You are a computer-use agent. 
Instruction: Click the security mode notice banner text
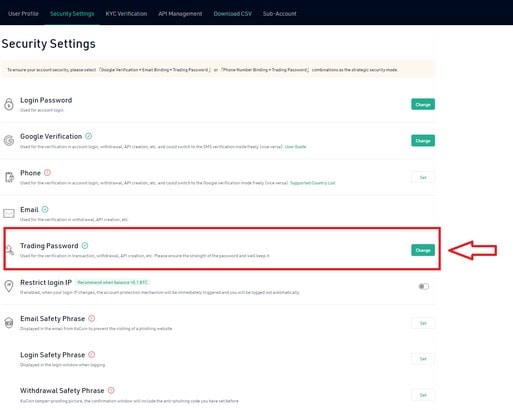202,70
